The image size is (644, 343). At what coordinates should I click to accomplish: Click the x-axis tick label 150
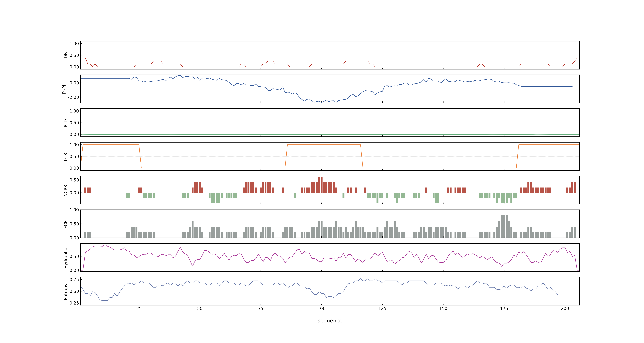coord(443,309)
